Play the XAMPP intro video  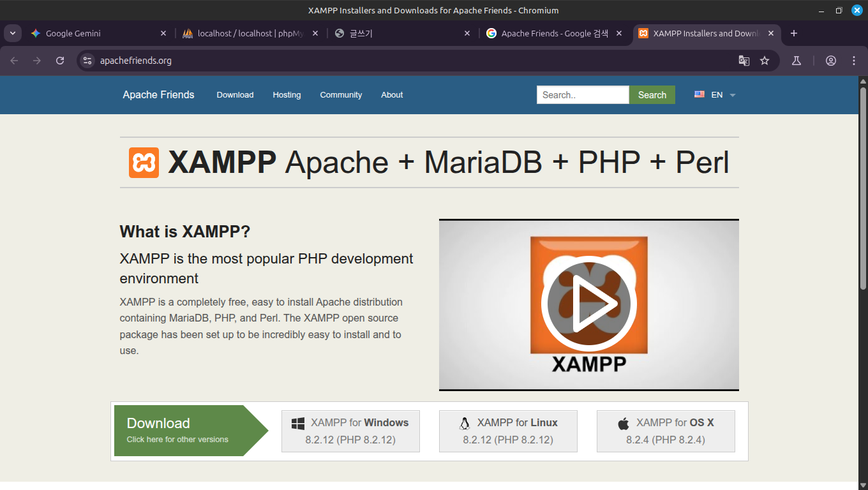(x=588, y=304)
